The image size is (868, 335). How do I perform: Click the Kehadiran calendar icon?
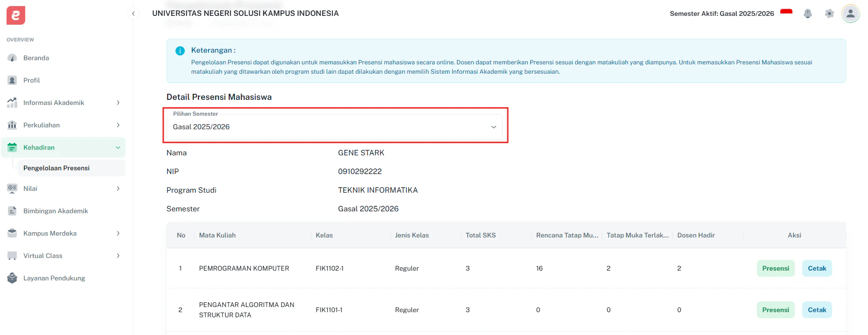coord(12,147)
